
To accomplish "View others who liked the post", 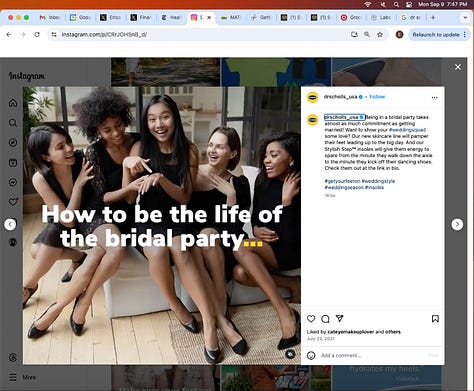I will click(x=393, y=332).
